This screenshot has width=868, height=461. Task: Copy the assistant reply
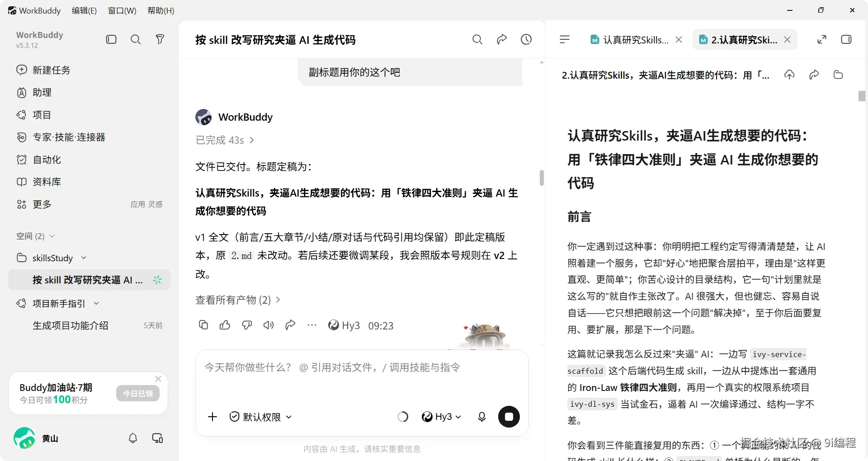tap(203, 325)
